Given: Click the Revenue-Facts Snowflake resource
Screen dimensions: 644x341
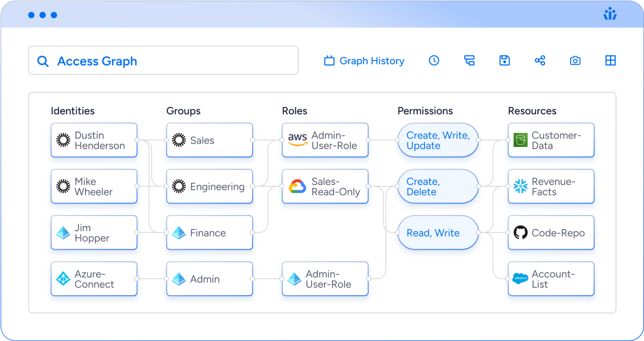Looking at the screenshot, I should [x=551, y=186].
